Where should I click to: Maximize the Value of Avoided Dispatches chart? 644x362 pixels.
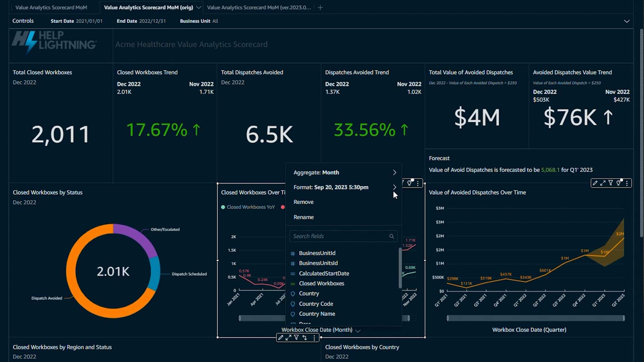point(603,183)
